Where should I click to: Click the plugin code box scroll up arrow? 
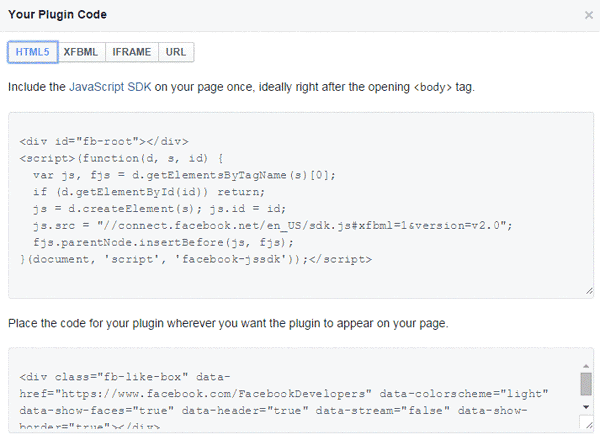point(586,366)
